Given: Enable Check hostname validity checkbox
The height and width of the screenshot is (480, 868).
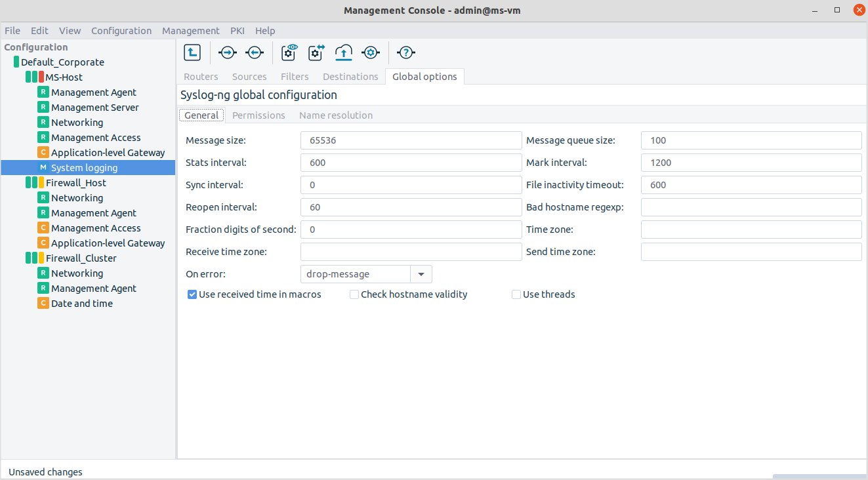Looking at the screenshot, I should tap(354, 294).
